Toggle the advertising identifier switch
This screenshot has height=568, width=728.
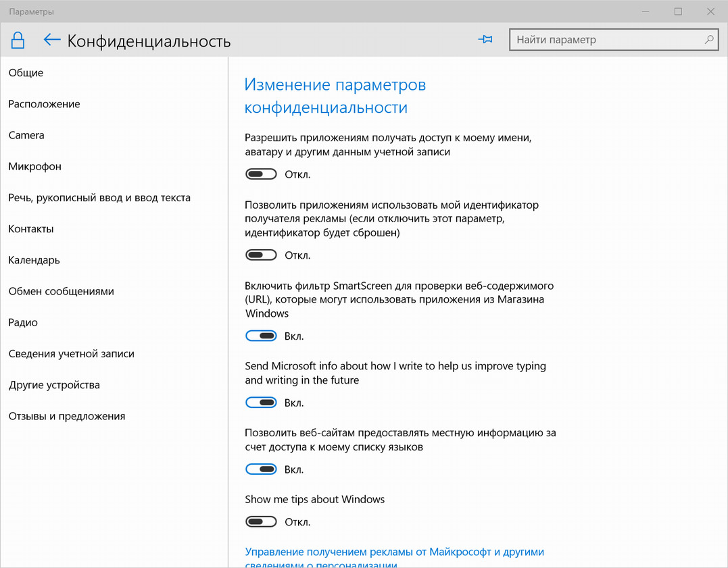pos(261,255)
